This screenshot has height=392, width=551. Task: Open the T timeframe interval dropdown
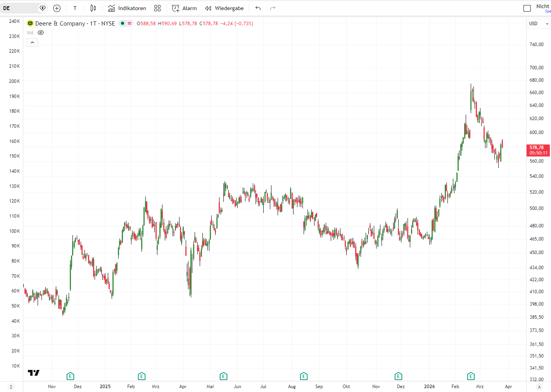click(75, 8)
